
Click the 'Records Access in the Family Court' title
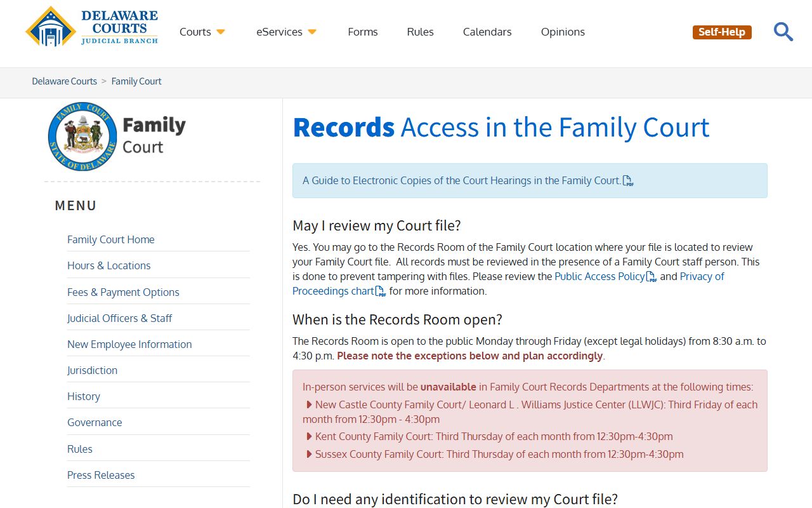coord(501,128)
